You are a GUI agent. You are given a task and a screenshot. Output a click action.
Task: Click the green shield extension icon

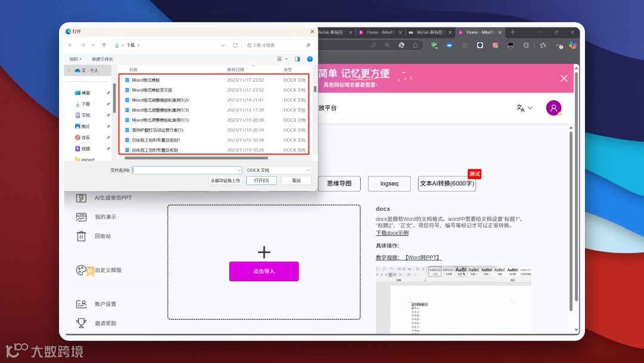tap(434, 45)
